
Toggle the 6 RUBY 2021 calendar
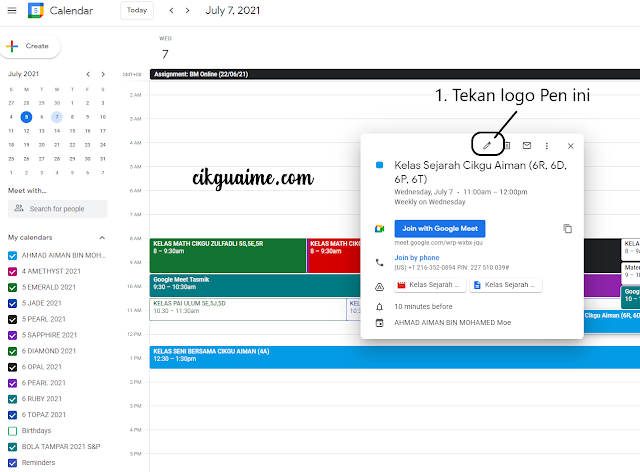click(13, 398)
